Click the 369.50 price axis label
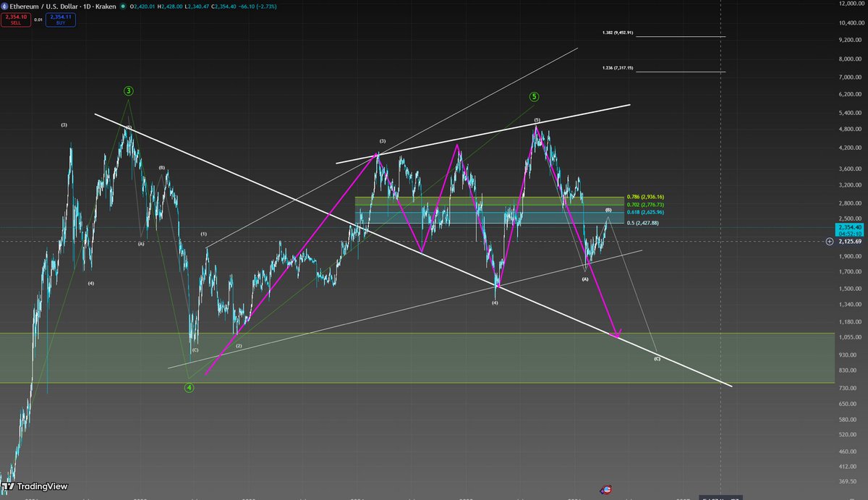 (848, 480)
